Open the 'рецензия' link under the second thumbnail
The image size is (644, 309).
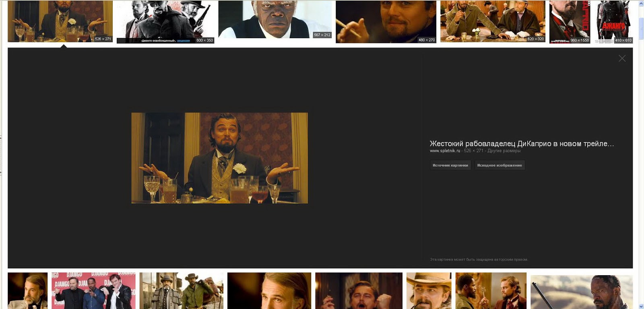184,41
